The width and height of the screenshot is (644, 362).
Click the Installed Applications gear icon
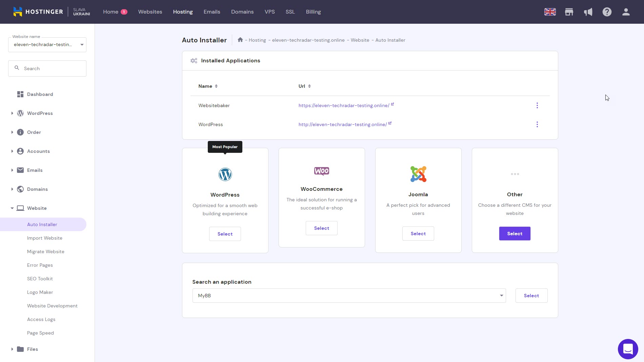[x=194, y=61]
